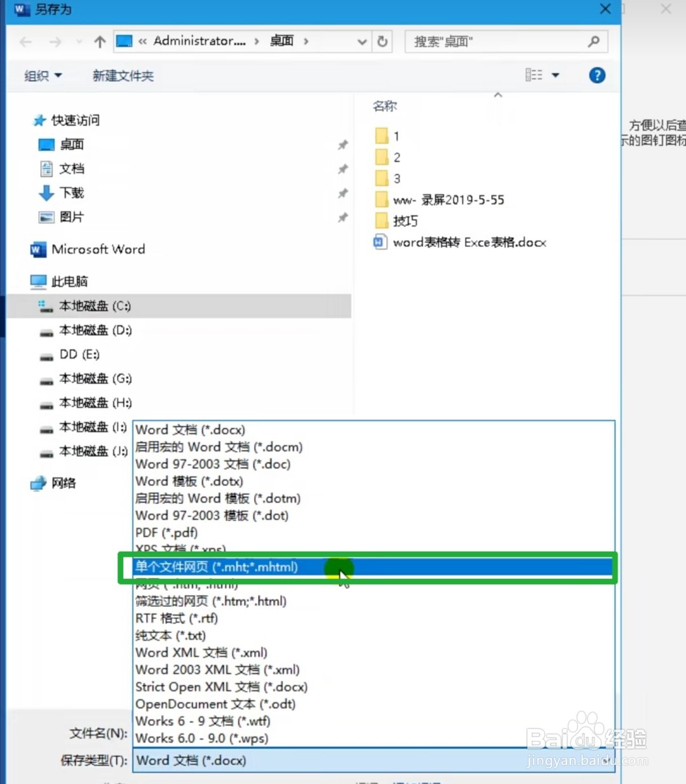Click the search magnifier icon in search box
The width and height of the screenshot is (686, 784).
(x=593, y=41)
